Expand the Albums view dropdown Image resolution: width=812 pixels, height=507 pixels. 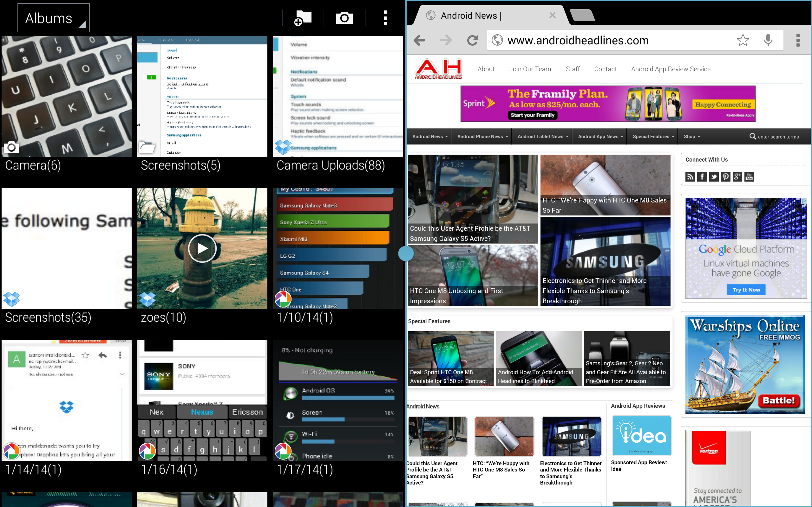coord(54,18)
